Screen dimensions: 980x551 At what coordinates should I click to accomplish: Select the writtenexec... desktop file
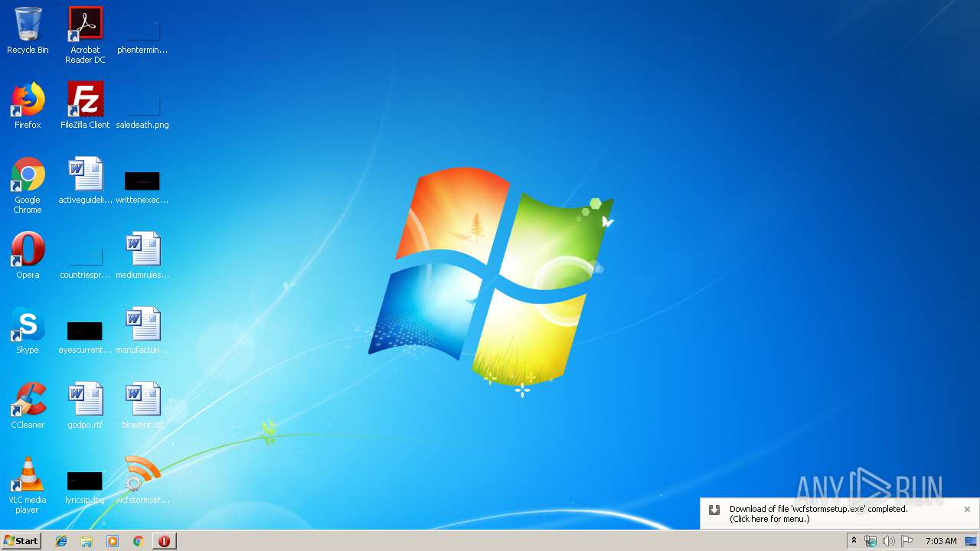tap(142, 187)
